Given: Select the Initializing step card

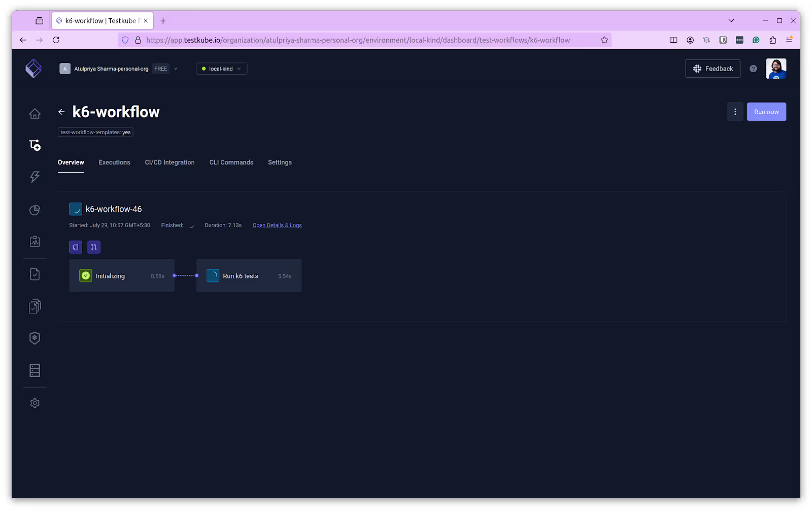Looking at the screenshot, I should click(x=122, y=276).
